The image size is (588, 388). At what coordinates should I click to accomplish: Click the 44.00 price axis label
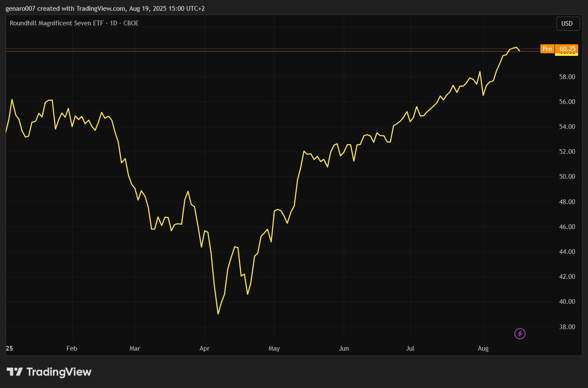(x=567, y=252)
